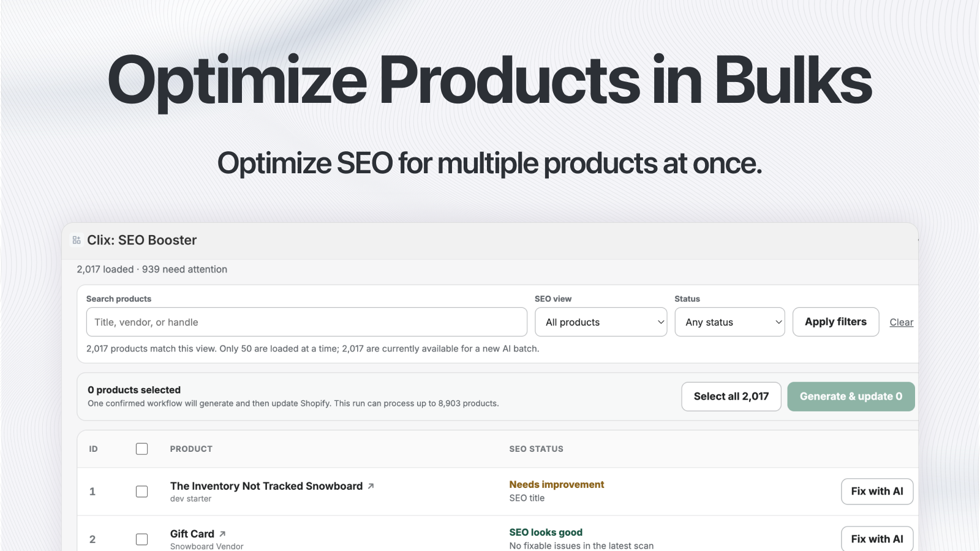The image size is (980, 551).
Task: Click the Apply filters button
Action: (x=835, y=322)
